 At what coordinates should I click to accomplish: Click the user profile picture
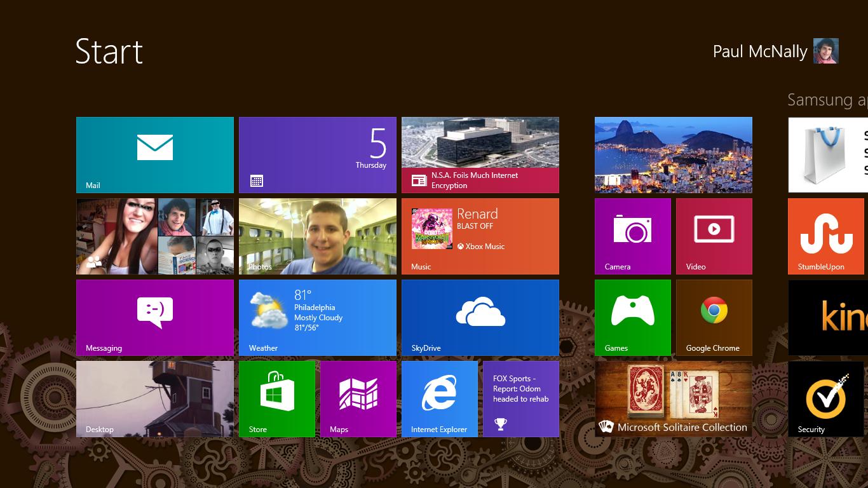click(826, 51)
